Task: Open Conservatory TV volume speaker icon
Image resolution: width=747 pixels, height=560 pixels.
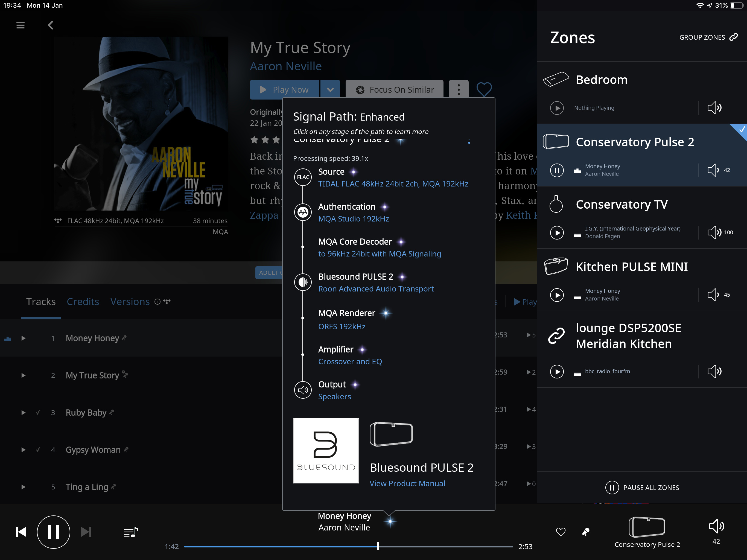Action: [x=714, y=232]
